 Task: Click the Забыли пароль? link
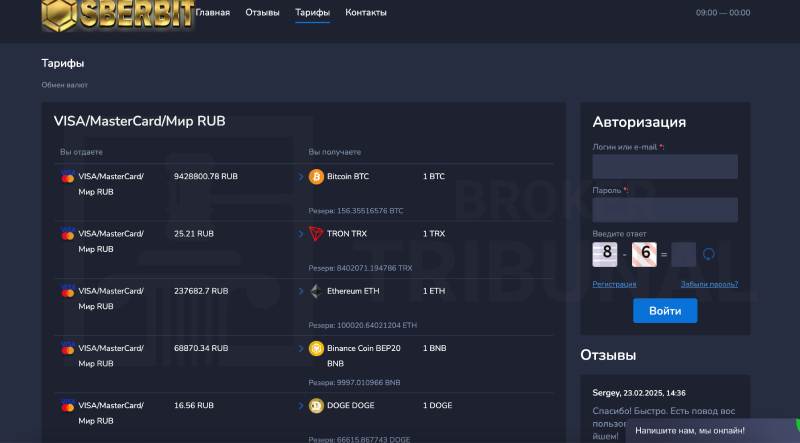coord(709,284)
